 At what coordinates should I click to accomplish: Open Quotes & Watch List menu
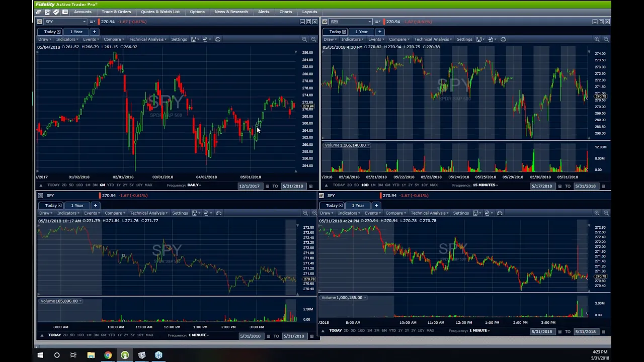(x=160, y=12)
